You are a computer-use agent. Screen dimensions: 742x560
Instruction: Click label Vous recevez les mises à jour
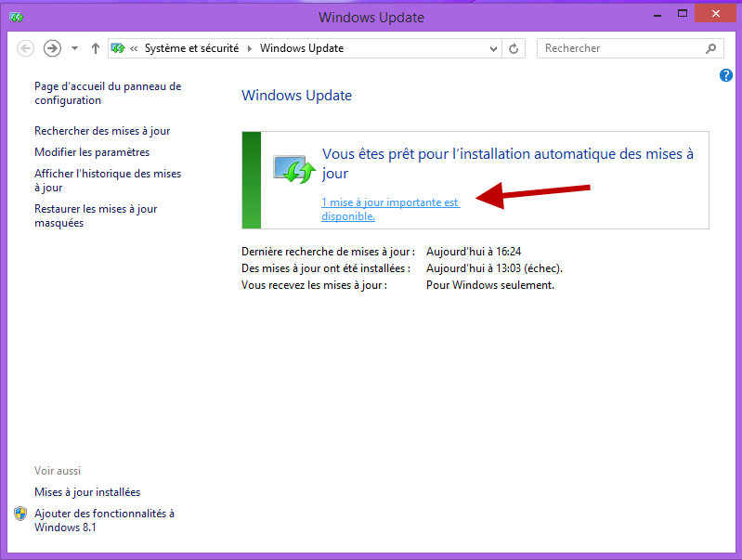[314, 285]
